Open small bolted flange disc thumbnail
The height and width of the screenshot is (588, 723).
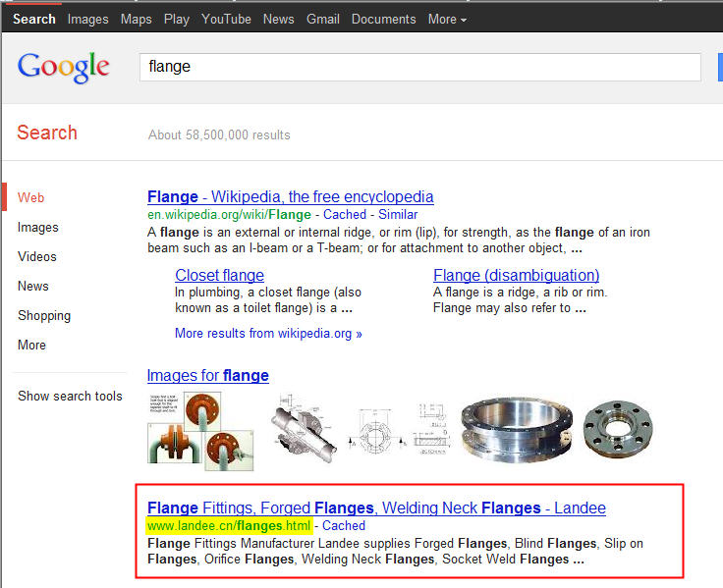618,429
